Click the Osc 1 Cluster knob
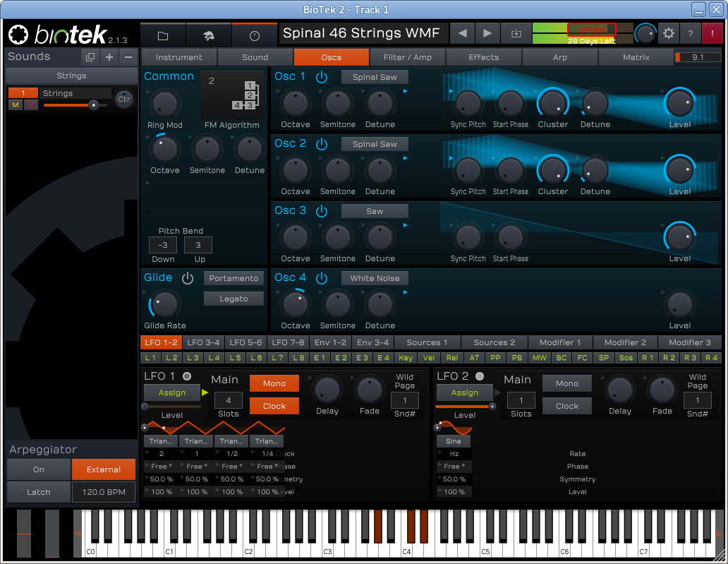The height and width of the screenshot is (564, 728). click(553, 103)
